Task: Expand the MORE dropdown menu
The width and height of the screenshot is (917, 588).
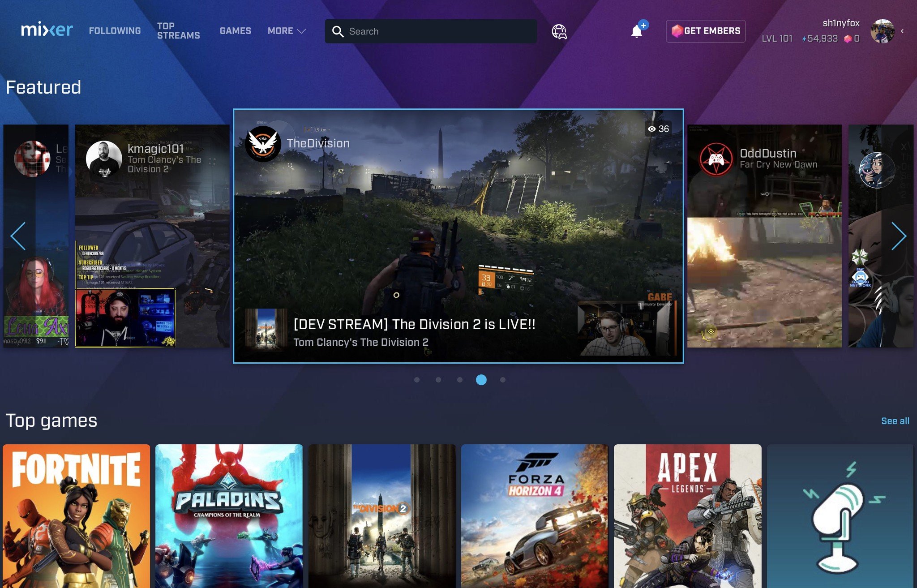Action: [x=287, y=31]
